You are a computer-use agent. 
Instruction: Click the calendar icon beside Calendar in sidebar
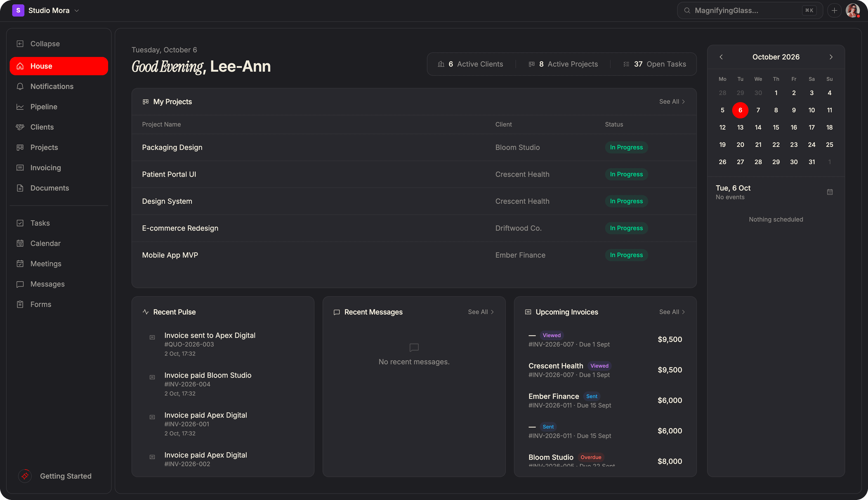click(x=20, y=243)
